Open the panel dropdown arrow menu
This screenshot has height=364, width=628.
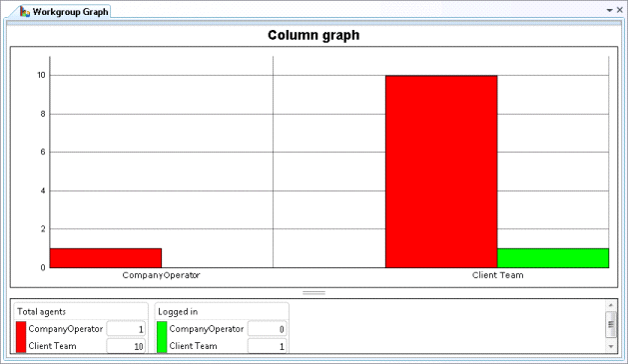(x=610, y=10)
